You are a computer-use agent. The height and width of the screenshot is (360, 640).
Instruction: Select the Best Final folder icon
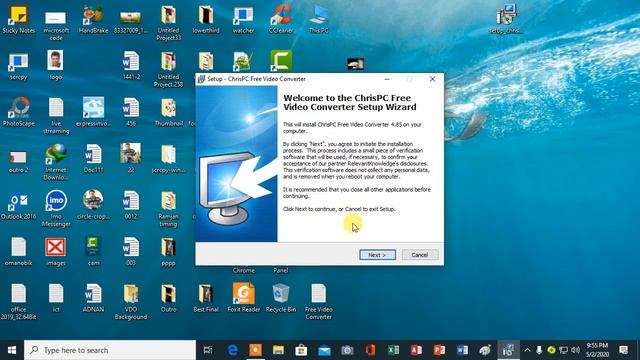tap(206, 298)
